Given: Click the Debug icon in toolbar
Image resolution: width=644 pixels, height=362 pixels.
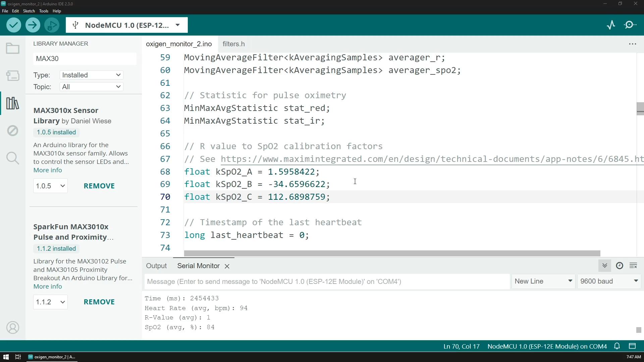Looking at the screenshot, I should point(52,25).
